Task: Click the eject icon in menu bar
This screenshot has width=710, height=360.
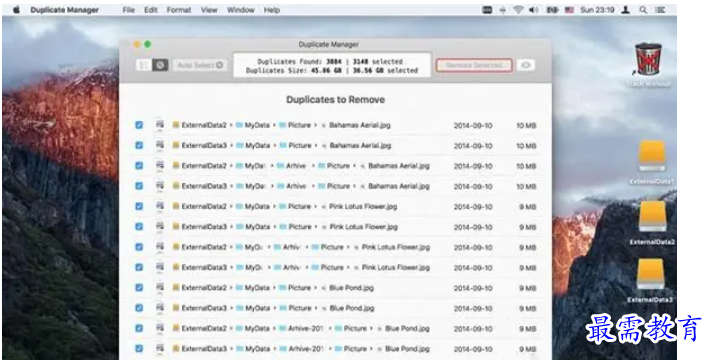Action: 502,10
